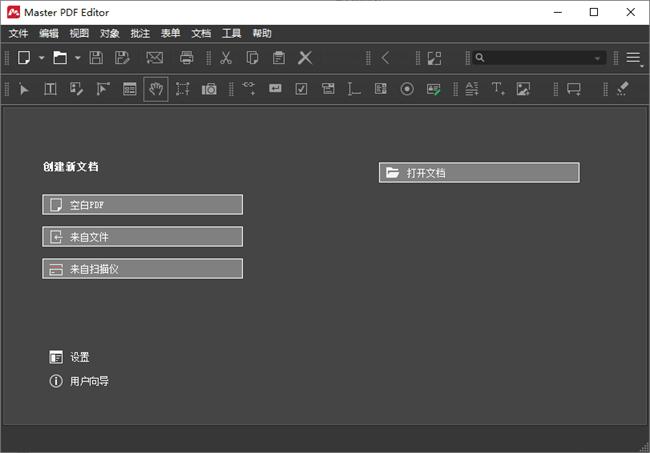Click the Snapshot camera tool
This screenshot has width=650, height=453.
209,89
